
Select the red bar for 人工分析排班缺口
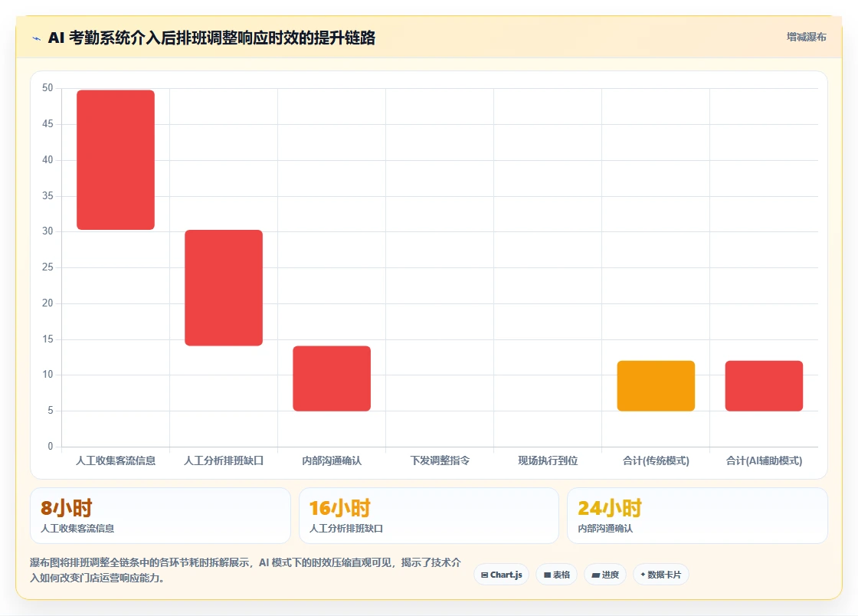[x=224, y=288]
